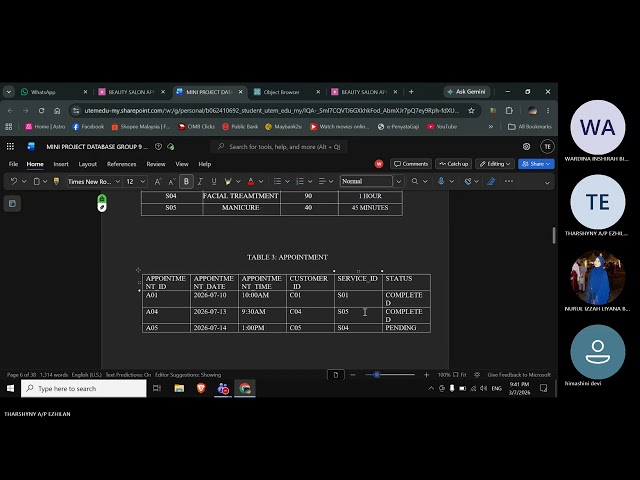Viewport: 640px width, 480px height.
Task: Open the Maybank2u bookmark
Action: tap(284, 127)
